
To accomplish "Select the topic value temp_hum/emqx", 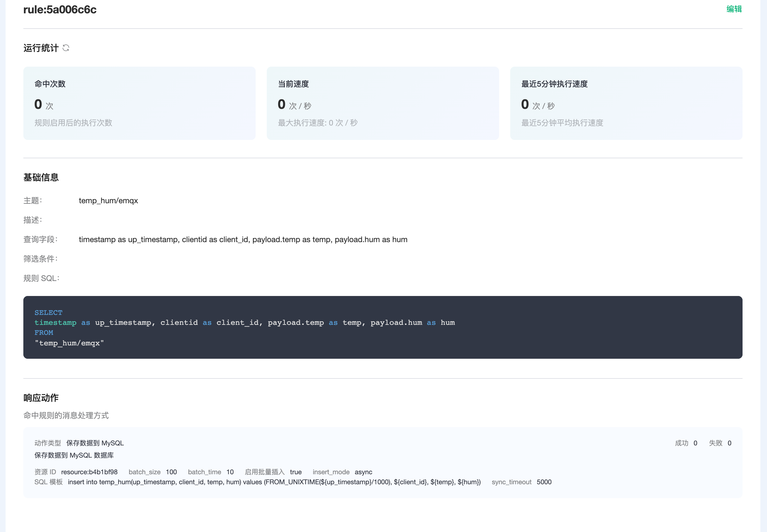I will tap(108, 201).
